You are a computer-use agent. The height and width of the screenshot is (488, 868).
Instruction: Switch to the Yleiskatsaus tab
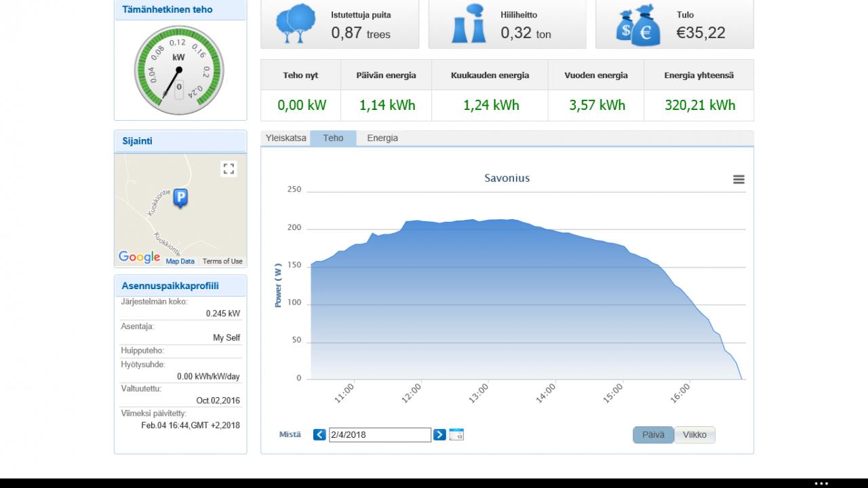point(285,138)
